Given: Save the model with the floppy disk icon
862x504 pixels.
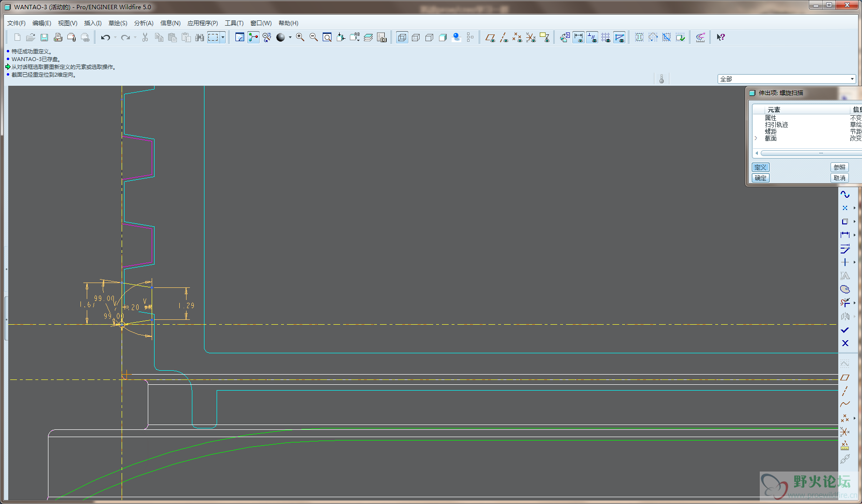Looking at the screenshot, I should (44, 37).
